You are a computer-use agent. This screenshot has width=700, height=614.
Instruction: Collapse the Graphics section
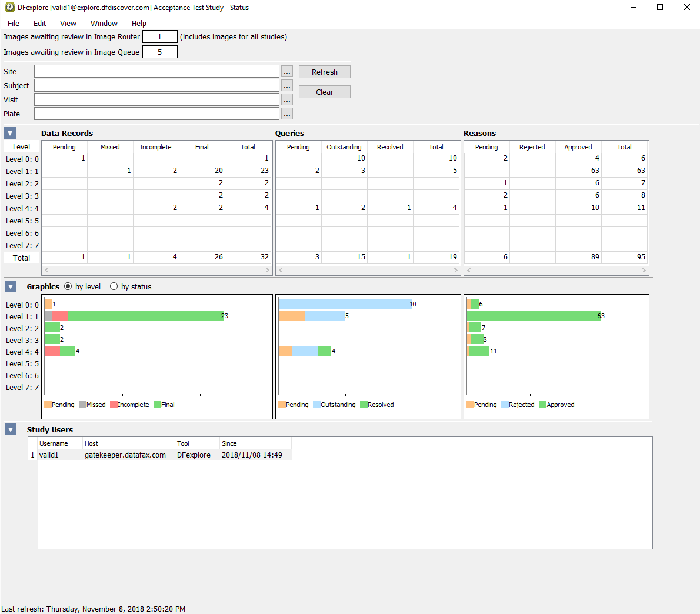coord(11,286)
